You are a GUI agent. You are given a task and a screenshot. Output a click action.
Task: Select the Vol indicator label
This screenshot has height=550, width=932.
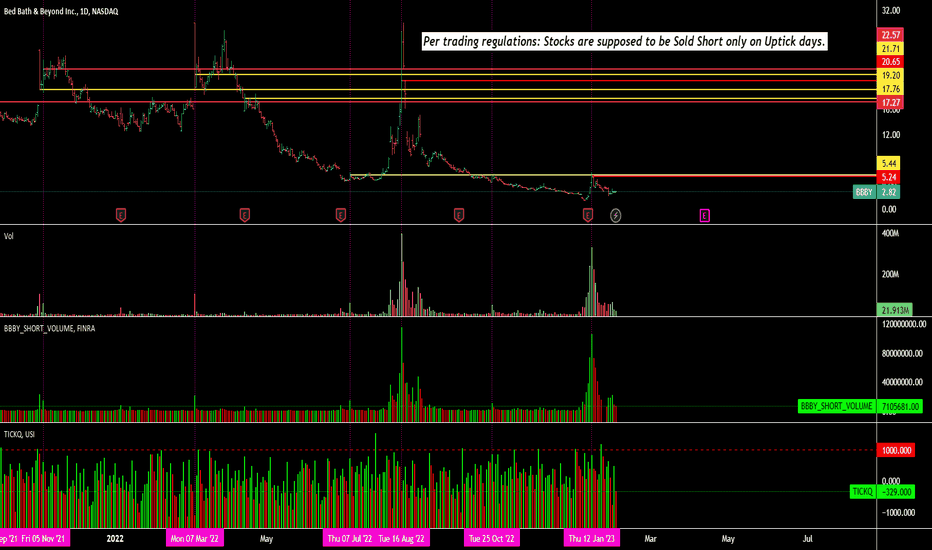click(8, 236)
